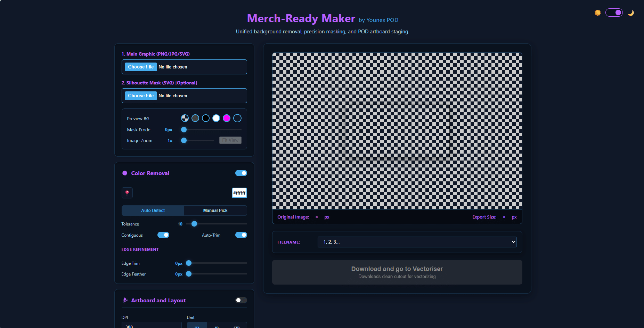Select dark navy preview background swatch
This screenshot has height=328, width=644.
coord(237,118)
